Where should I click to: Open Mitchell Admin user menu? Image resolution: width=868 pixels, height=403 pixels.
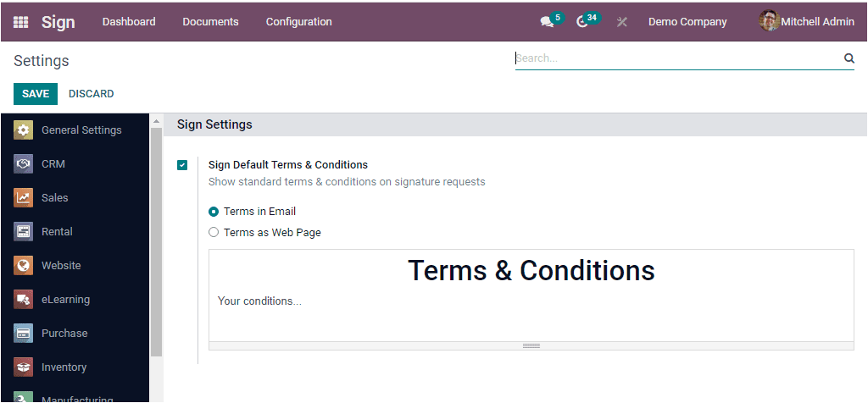coord(806,22)
